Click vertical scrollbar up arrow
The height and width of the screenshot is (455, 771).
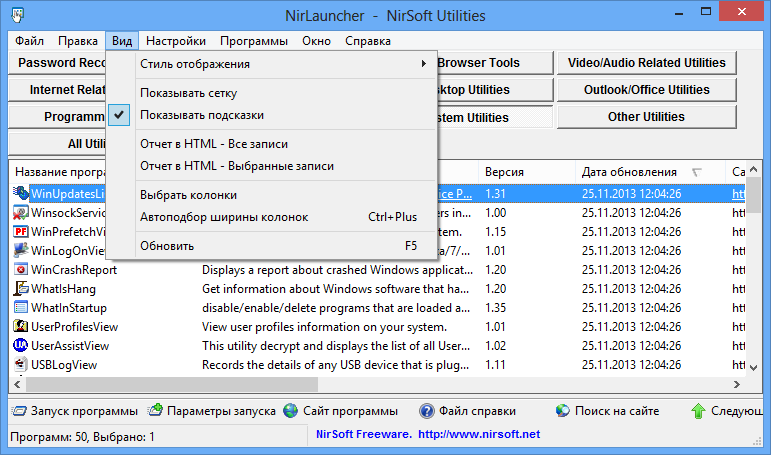(x=754, y=170)
